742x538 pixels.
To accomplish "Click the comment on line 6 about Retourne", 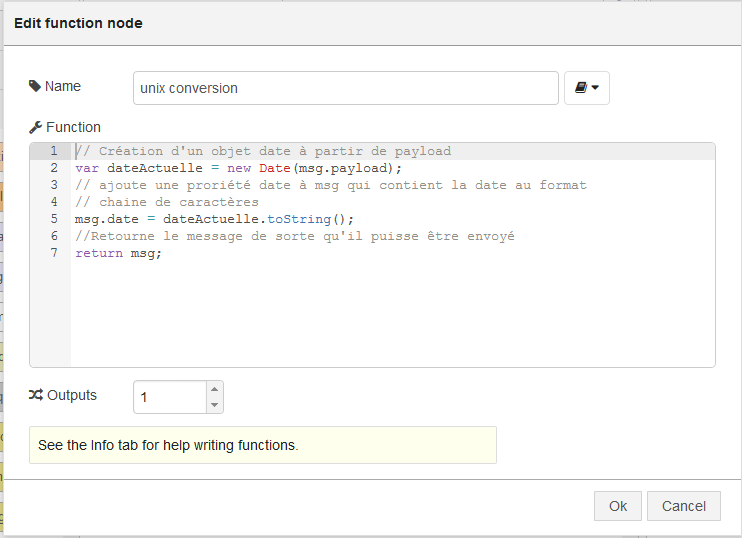I will (x=294, y=236).
